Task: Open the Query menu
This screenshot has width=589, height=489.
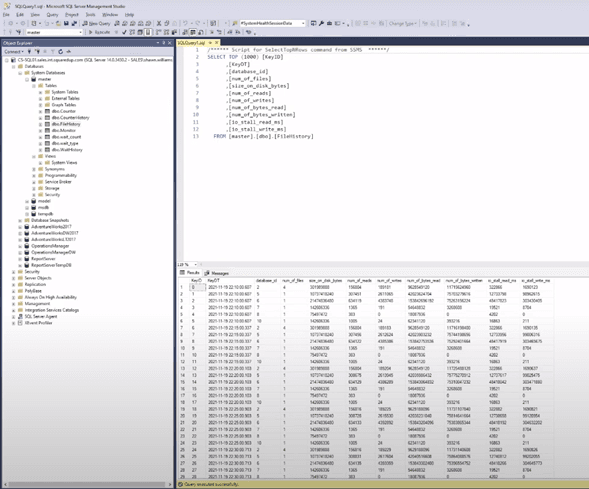Action: [52, 15]
